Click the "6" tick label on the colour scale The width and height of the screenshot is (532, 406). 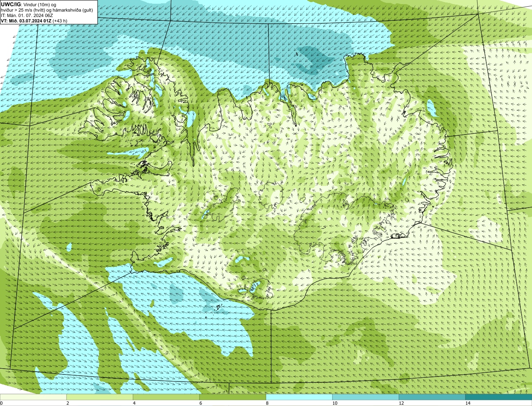click(x=200, y=403)
